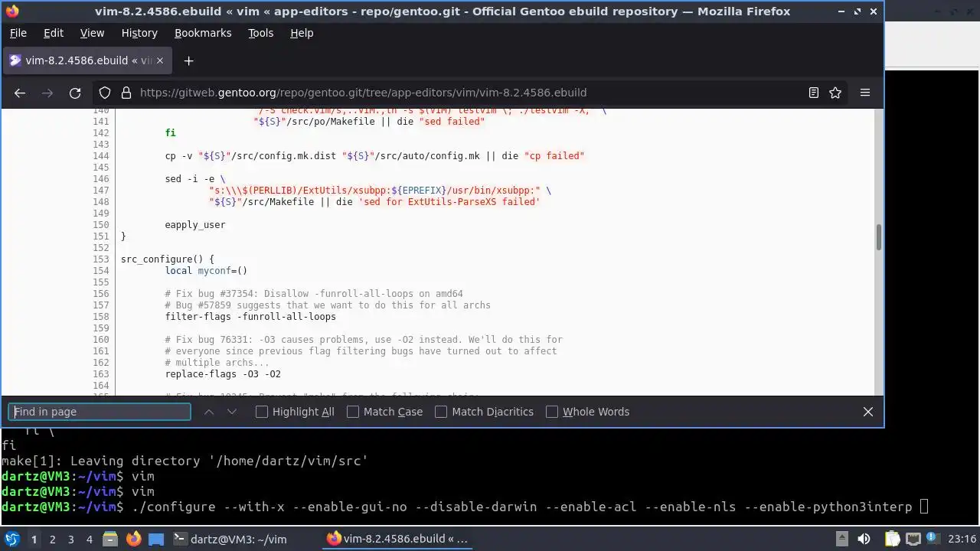Open the Tools menu

click(x=260, y=33)
